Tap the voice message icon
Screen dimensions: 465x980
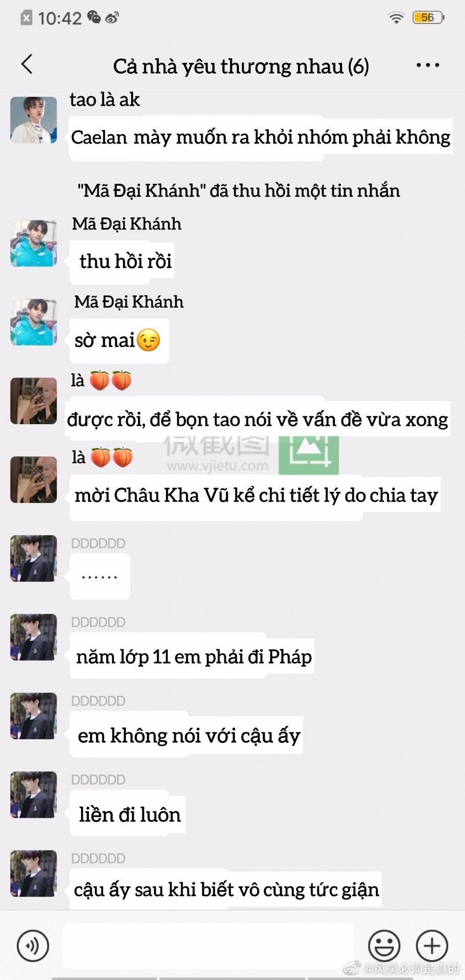point(33,946)
